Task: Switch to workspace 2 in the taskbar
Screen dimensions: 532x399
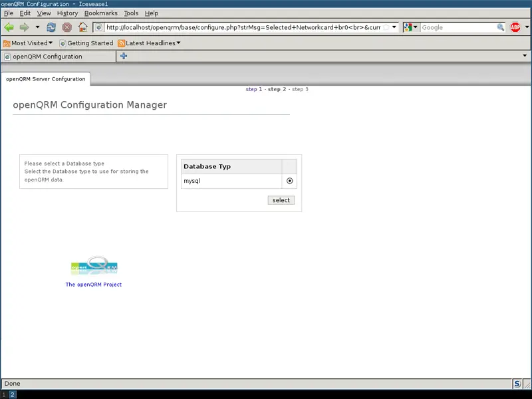Action: coord(12,394)
